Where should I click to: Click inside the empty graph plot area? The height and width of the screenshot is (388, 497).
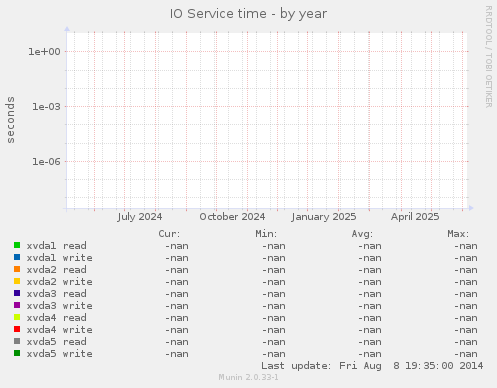[x=267, y=120]
